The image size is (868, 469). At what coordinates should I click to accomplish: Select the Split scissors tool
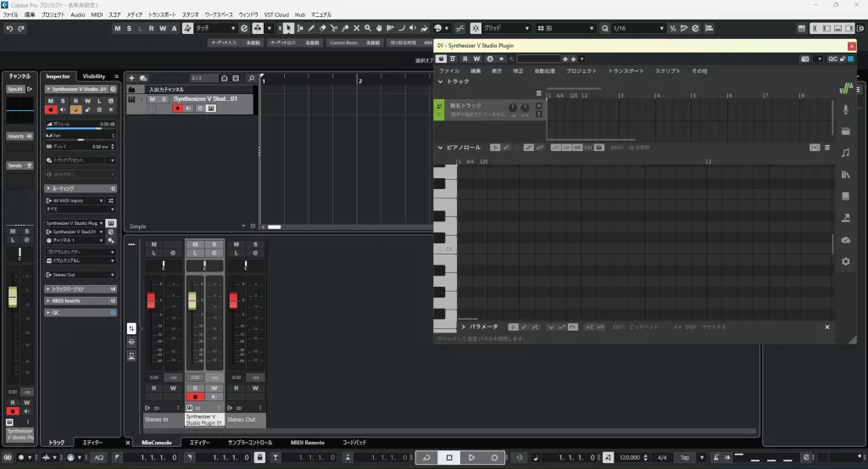334,28
